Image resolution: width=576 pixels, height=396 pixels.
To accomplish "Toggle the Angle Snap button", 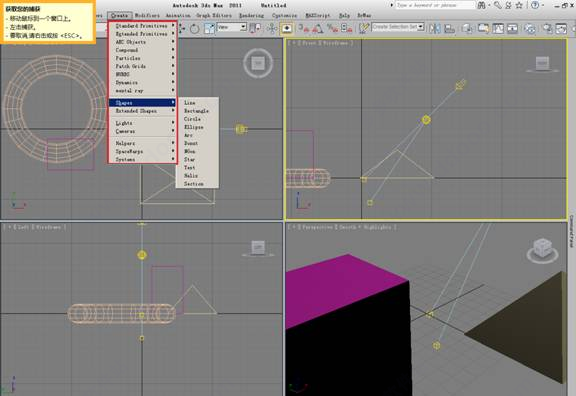I will click(x=318, y=28).
